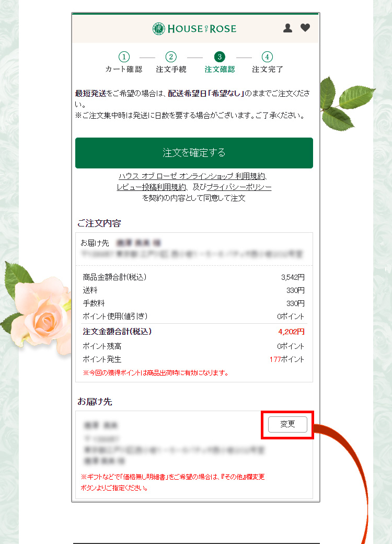392x544 pixels.
Task: Open the account user icon
Action: [x=287, y=28]
